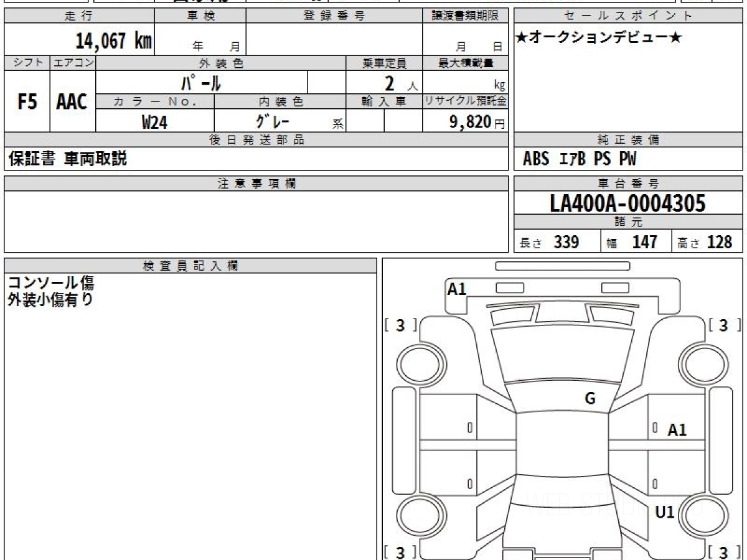This screenshot has height=560, width=747.
Task: Select the W24 color code
Action: click(154, 122)
